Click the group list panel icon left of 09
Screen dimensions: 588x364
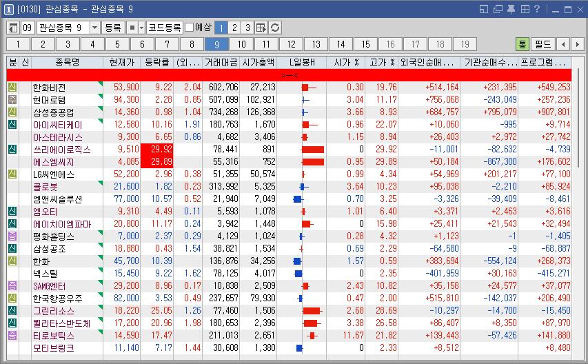tap(13, 28)
